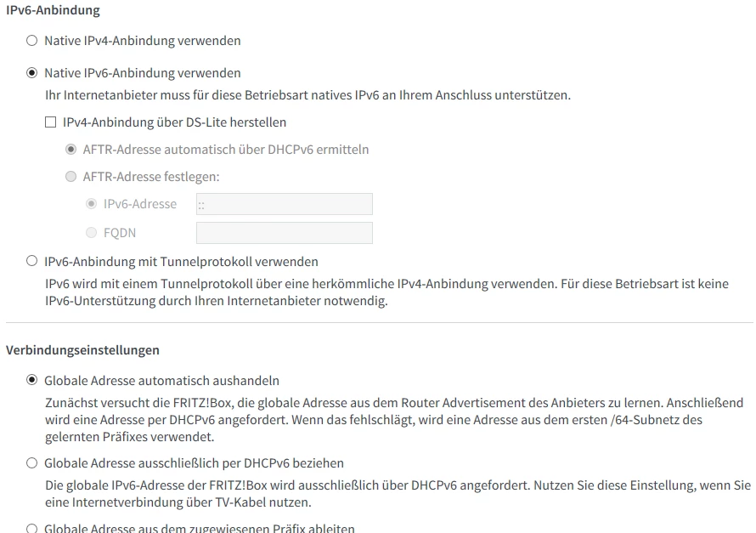Choose AFTR-Adresse automatisch über DHCPv6 radio button
Screen dimensions: 756x533
pos(71,150)
